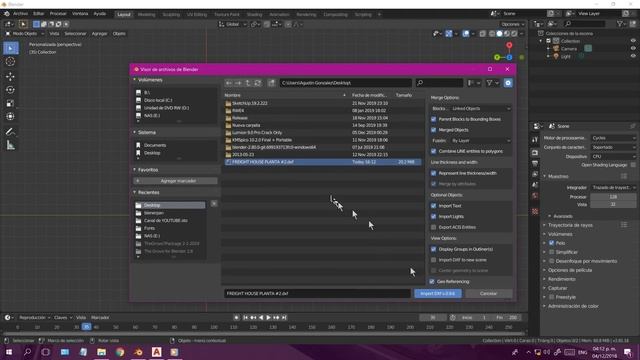Open the Blocks Linked Objects dropdown
The image size is (640, 360).
480,109
